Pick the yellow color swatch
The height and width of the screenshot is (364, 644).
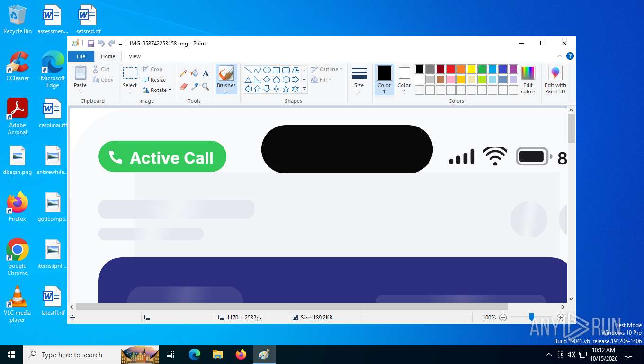471,69
